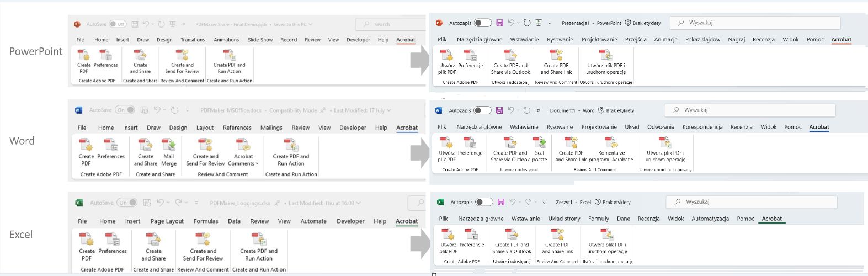
Task: Click Create PDF and Share link in Polish Excel
Action: click(x=557, y=241)
